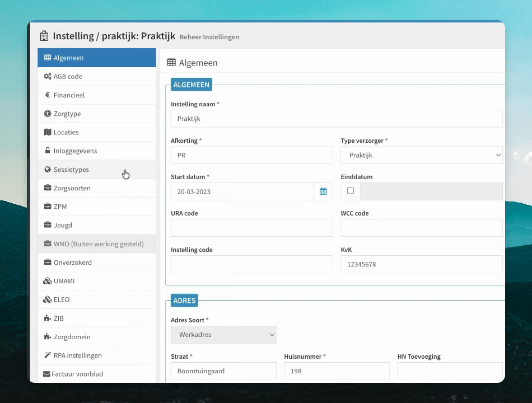Click the euro icon for Financieel
532x403 pixels.
pyautogui.click(x=48, y=95)
